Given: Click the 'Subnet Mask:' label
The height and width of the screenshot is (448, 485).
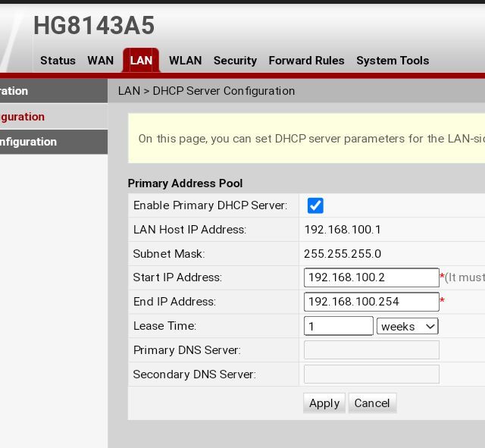Looking at the screenshot, I should click(x=169, y=254).
